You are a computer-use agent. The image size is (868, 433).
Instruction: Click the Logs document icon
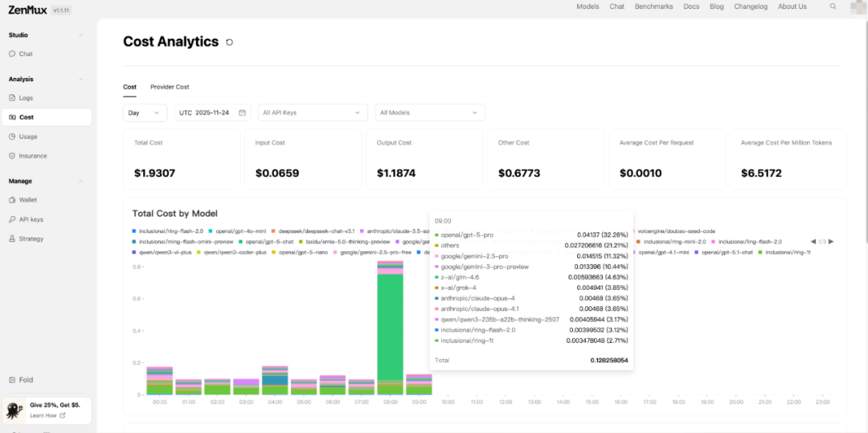pyautogui.click(x=13, y=98)
